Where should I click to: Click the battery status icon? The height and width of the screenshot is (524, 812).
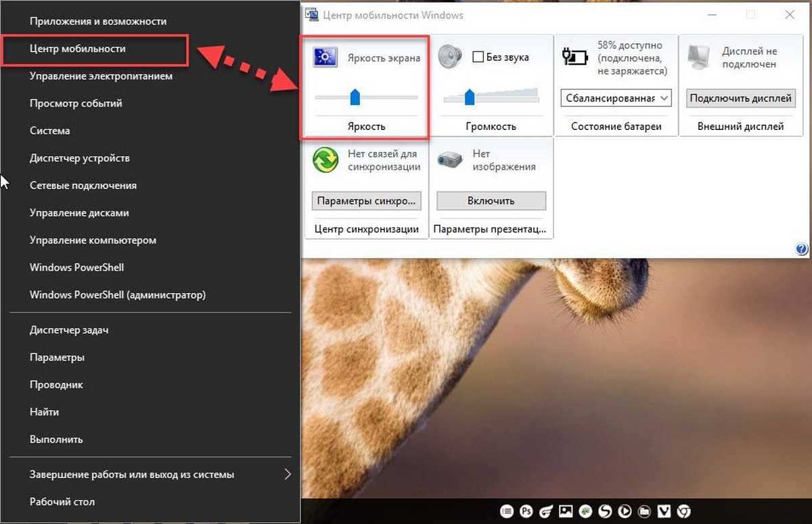[575, 57]
